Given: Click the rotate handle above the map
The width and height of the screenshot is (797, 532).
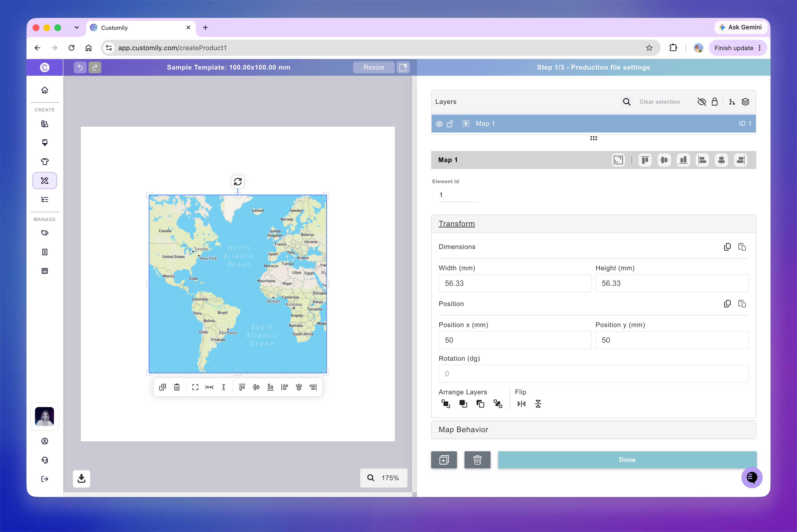Looking at the screenshot, I should (x=238, y=182).
